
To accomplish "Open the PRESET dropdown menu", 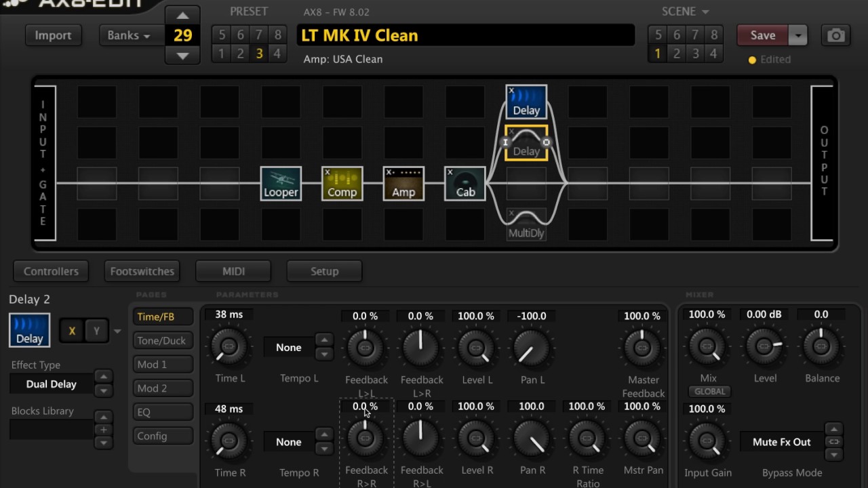I will click(x=249, y=12).
